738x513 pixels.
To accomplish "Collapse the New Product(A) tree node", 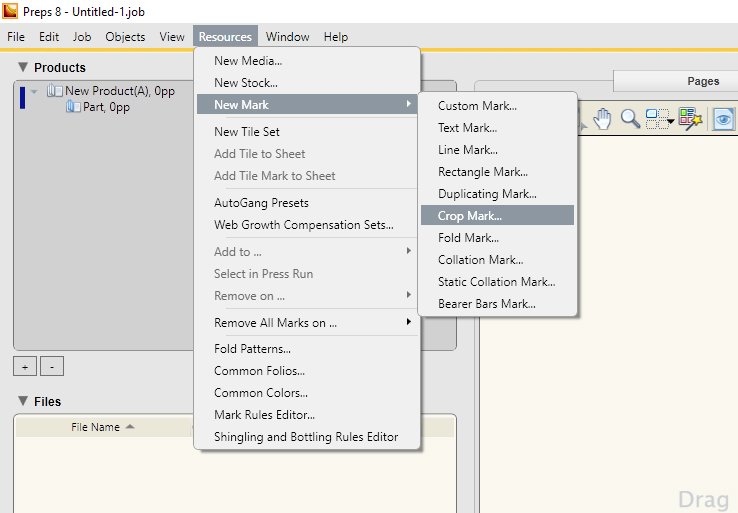I will tap(34, 91).
